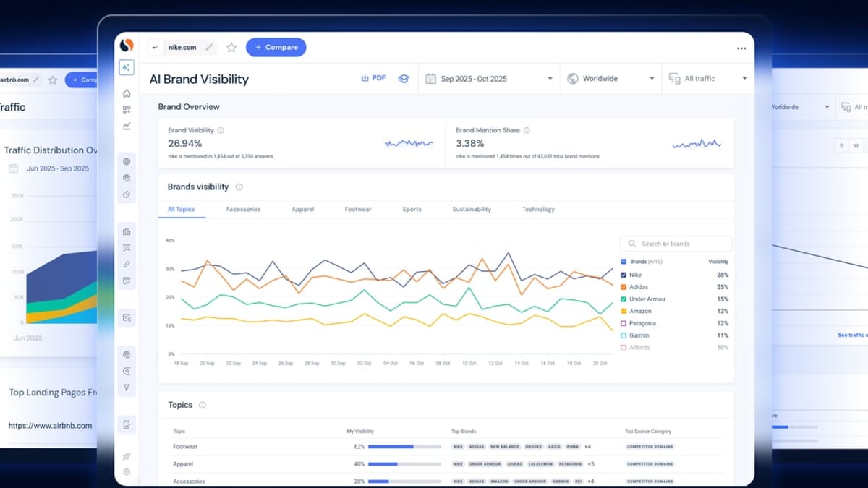
Task: Switch to the All Topics tab
Action: pyautogui.click(x=182, y=210)
